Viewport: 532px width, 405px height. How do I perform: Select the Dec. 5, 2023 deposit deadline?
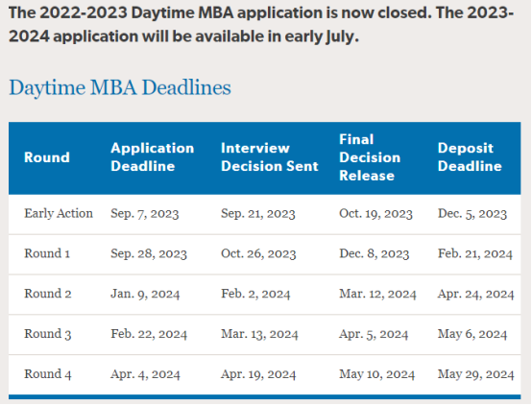click(x=472, y=214)
